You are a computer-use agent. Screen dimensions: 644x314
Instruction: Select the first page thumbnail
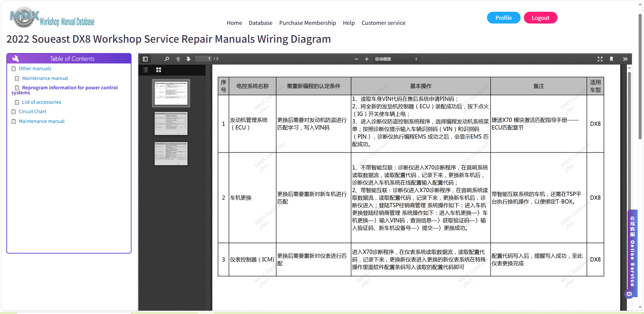[x=171, y=93]
